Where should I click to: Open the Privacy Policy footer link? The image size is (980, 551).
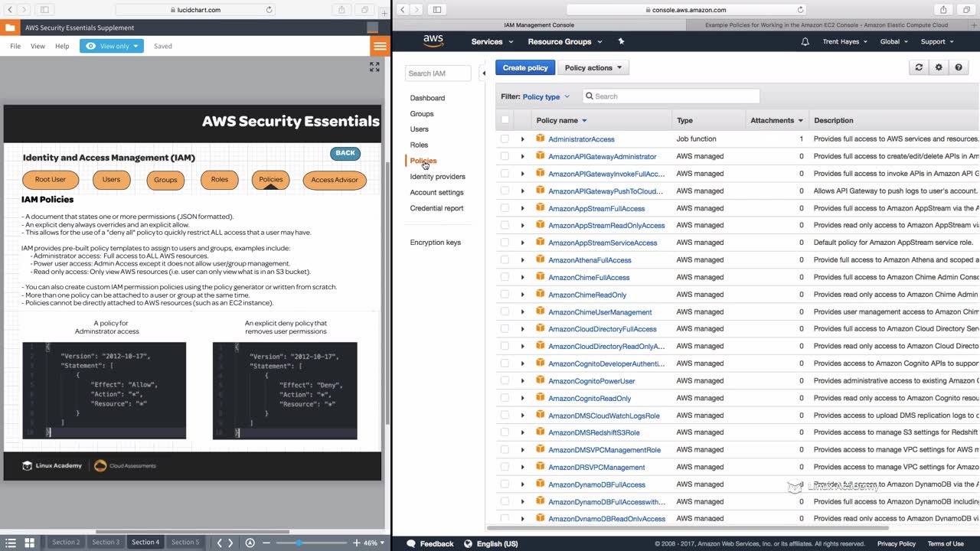pos(897,543)
